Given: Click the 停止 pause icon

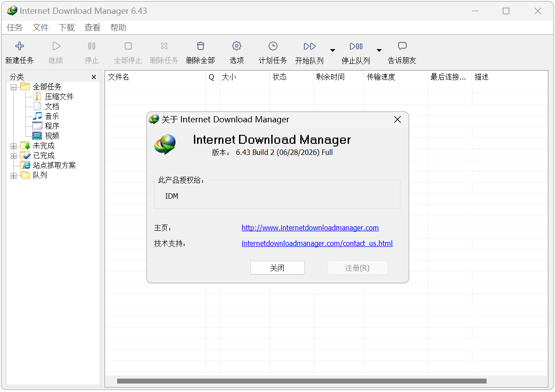Looking at the screenshot, I should click(x=92, y=46).
